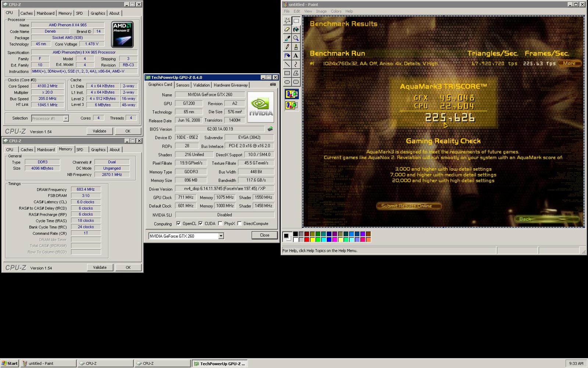Viewport: 588px width, 368px height.
Task: Choose the Rectangle shape tool
Action: pos(287,73)
